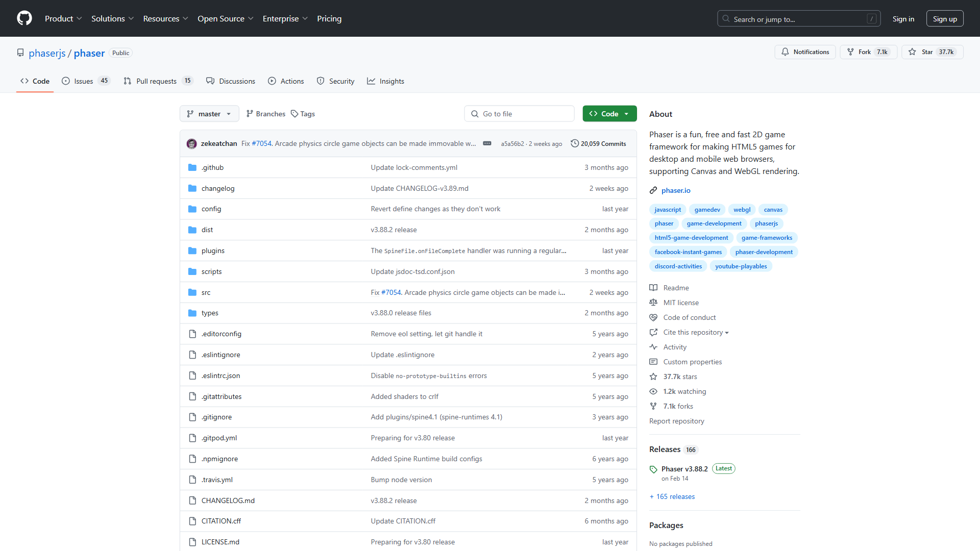
Task: Expand the Resources menu
Action: [x=165, y=19]
